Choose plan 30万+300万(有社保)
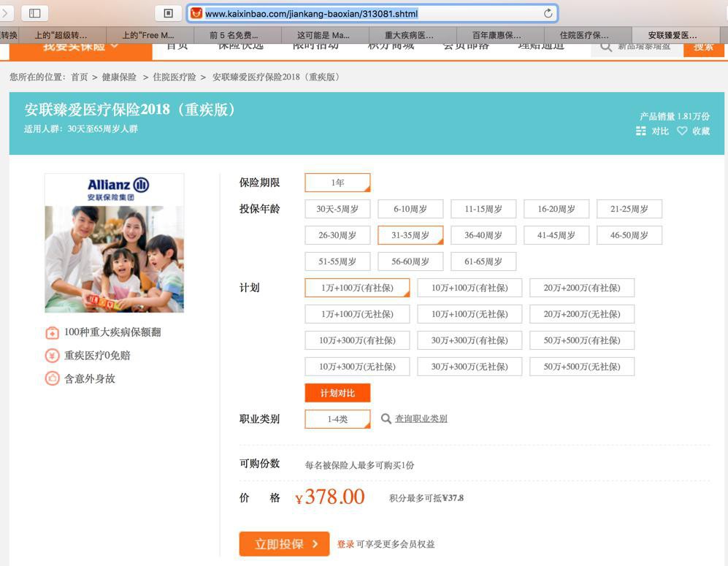Image resolution: width=728 pixels, height=566 pixels. pos(470,340)
